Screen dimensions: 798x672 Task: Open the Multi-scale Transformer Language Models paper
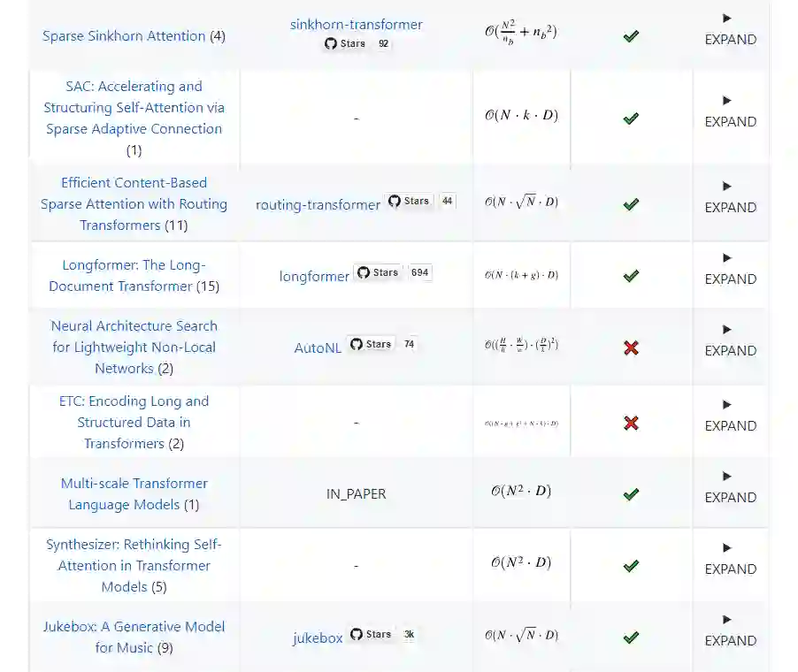pyautogui.click(x=134, y=493)
